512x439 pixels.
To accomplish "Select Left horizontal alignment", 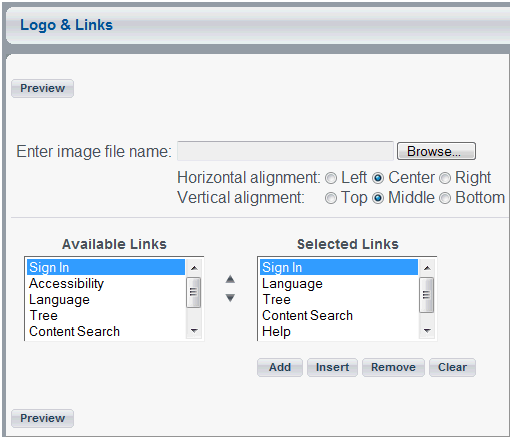I will pyautogui.click(x=331, y=178).
